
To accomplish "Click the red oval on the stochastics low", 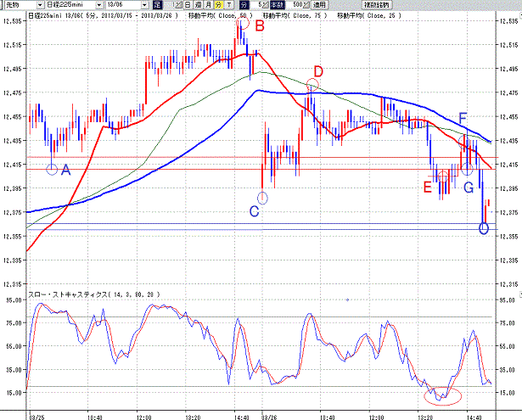I will tap(442, 396).
